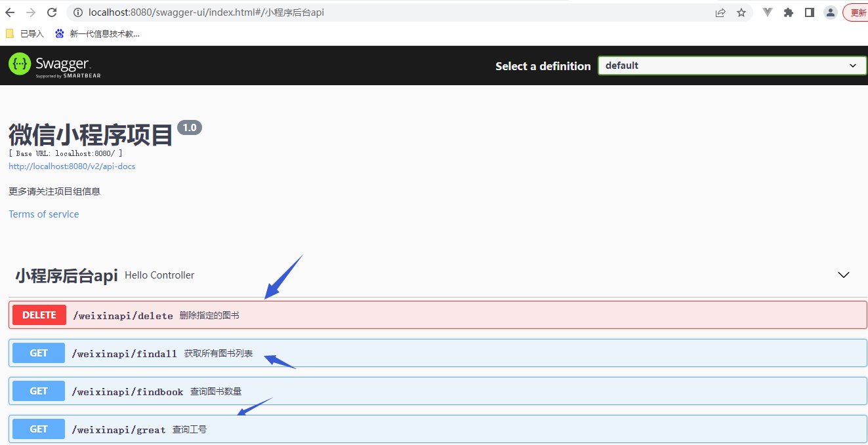Click the 查询图书数量 summary text

click(216, 392)
